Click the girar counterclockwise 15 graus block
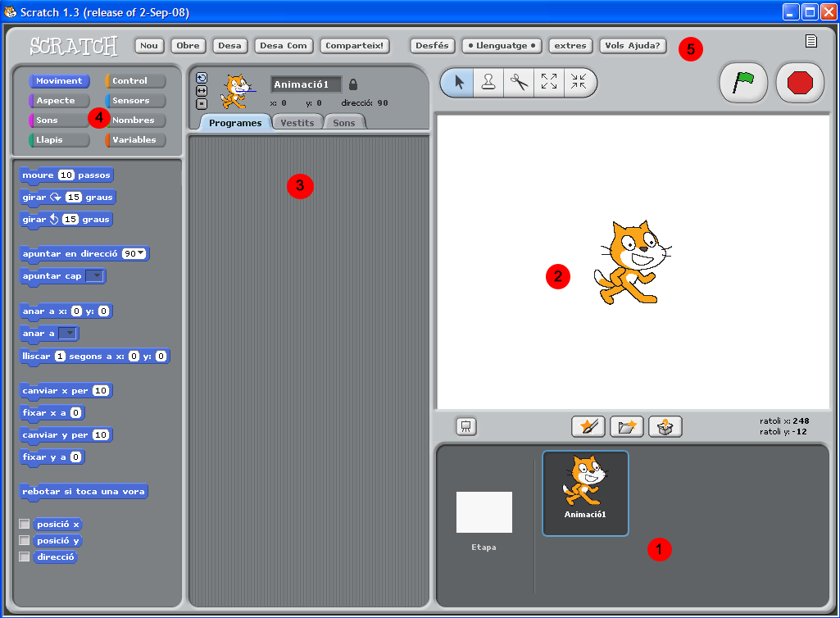840x618 pixels. [x=66, y=219]
